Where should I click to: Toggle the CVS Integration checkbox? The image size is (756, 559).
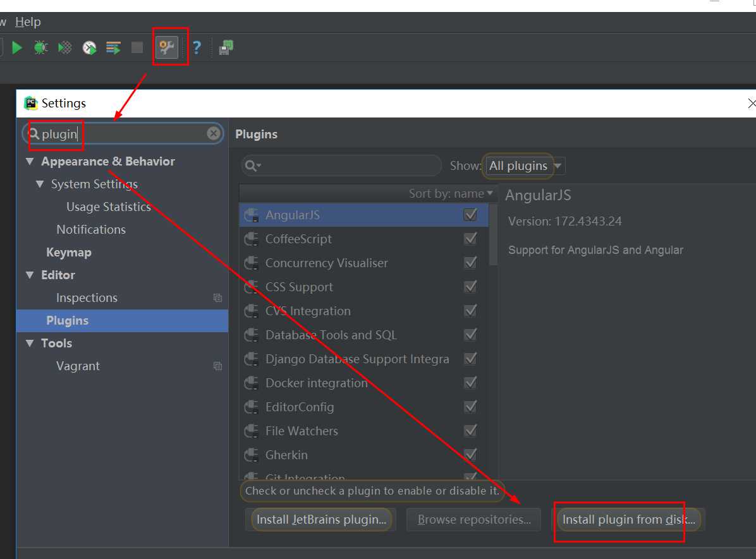point(470,311)
